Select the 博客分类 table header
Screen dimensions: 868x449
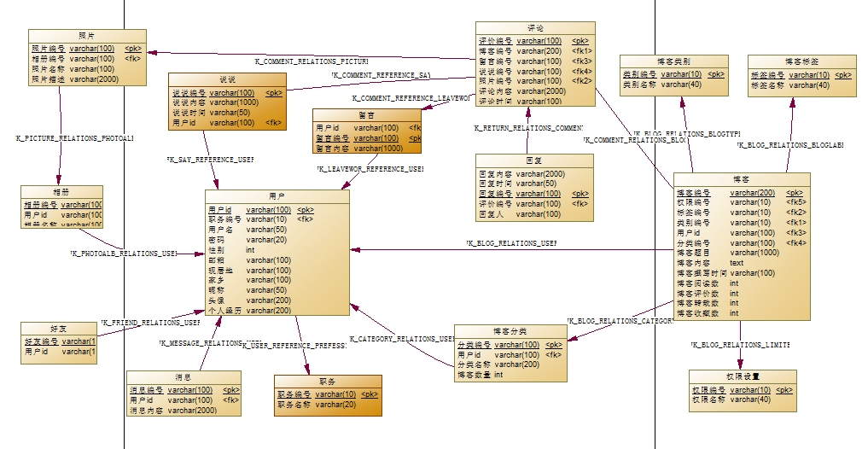tap(510, 332)
